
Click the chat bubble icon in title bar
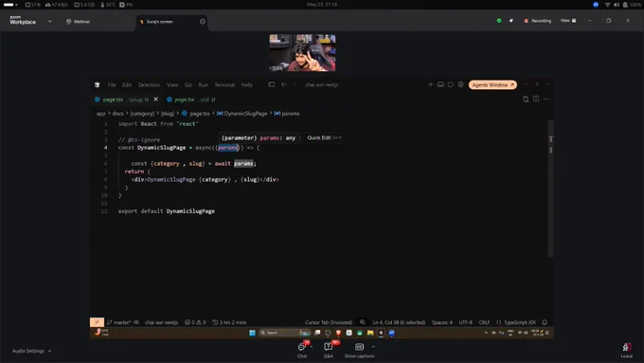point(451,84)
